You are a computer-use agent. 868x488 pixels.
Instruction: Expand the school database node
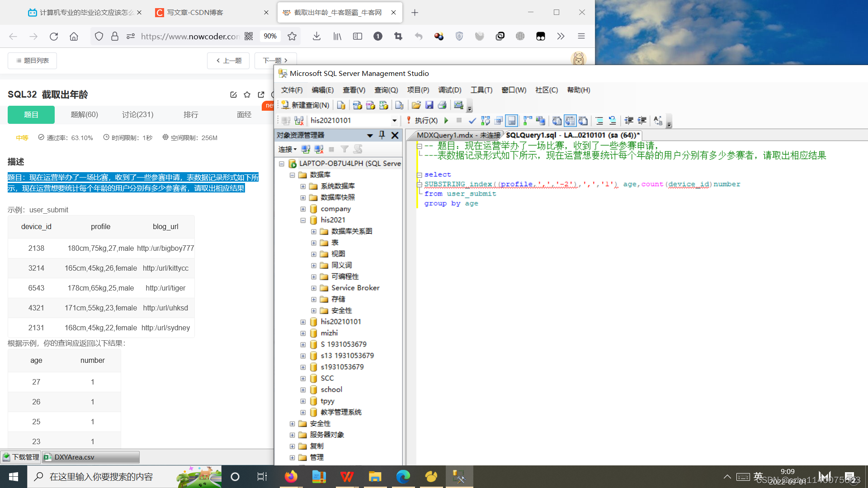(x=303, y=390)
